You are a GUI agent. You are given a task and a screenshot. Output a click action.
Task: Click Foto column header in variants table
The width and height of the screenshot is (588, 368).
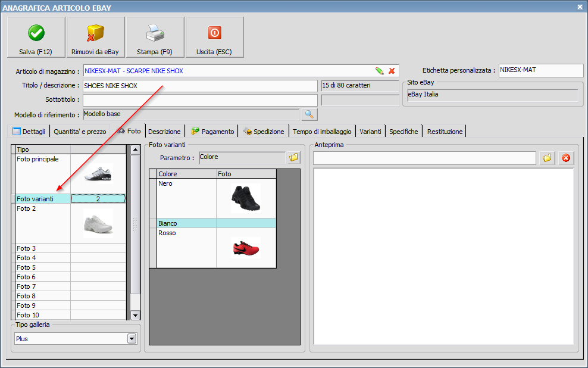click(x=246, y=174)
